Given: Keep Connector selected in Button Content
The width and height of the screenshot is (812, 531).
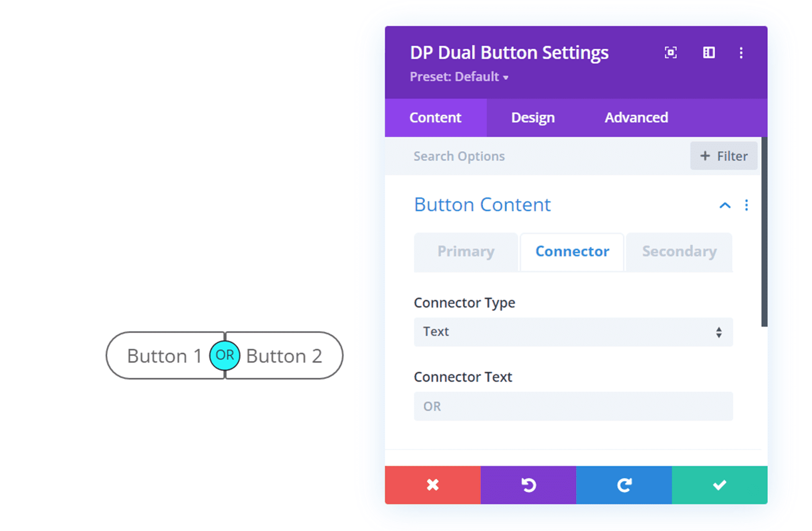Looking at the screenshot, I should 572,252.
